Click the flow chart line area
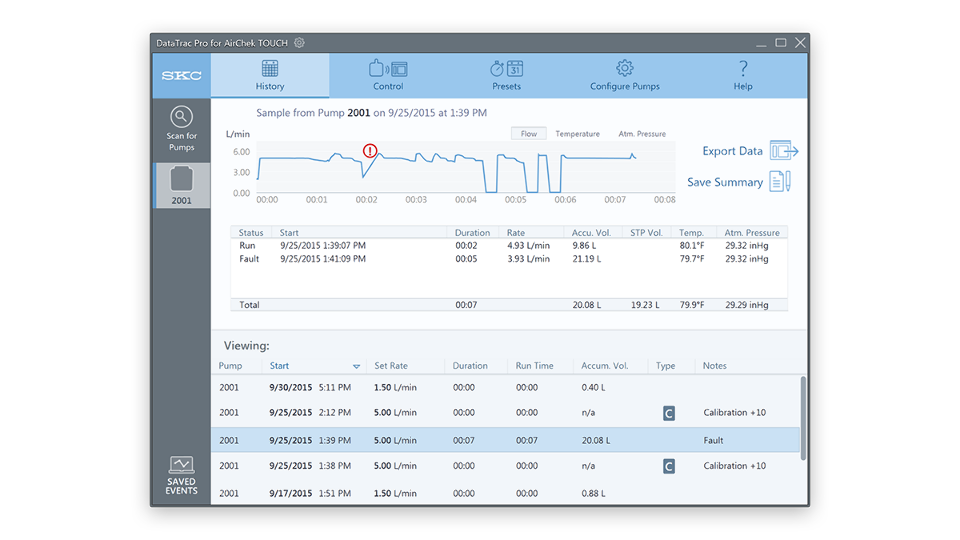 (465, 167)
